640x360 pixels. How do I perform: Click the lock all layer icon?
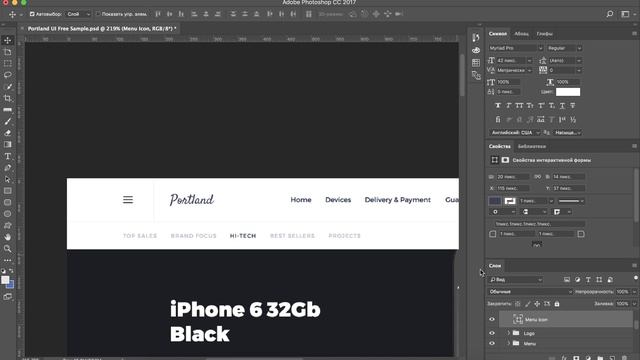[557, 304]
